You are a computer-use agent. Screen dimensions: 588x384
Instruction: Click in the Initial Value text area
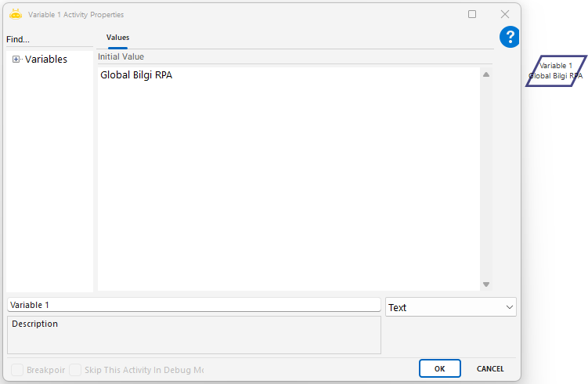pos(288,180)
